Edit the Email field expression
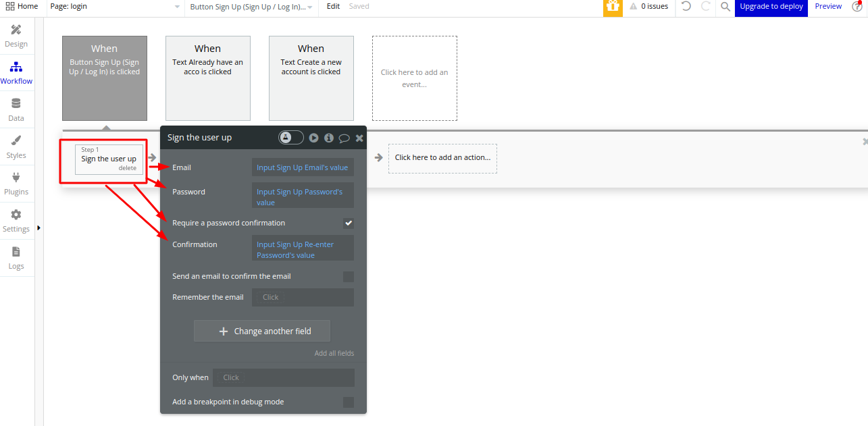 pyautogui.click(x=303, y=167)
